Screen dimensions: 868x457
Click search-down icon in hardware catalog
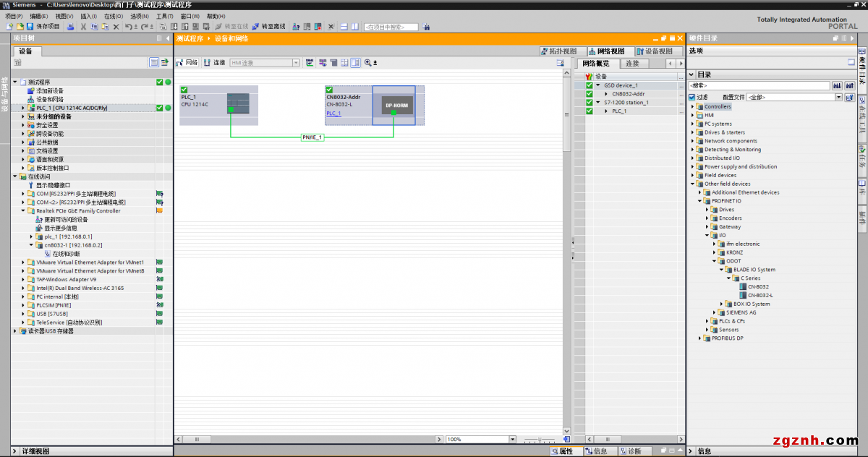(x=838, y=85)
